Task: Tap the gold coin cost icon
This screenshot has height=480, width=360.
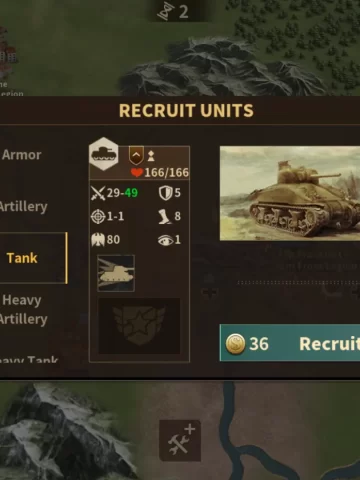Action: coord(235,344)
